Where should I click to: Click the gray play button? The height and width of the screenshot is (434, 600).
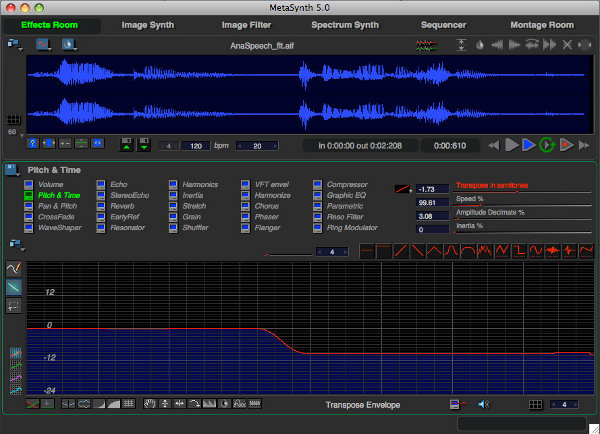click(x=512, y=145)
